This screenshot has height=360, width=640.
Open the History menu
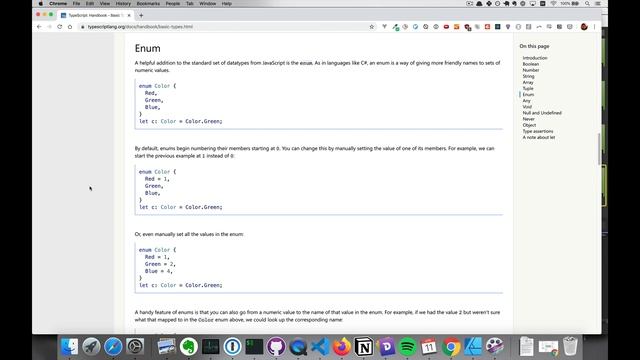pyautogui.click(x=123, y=3)
